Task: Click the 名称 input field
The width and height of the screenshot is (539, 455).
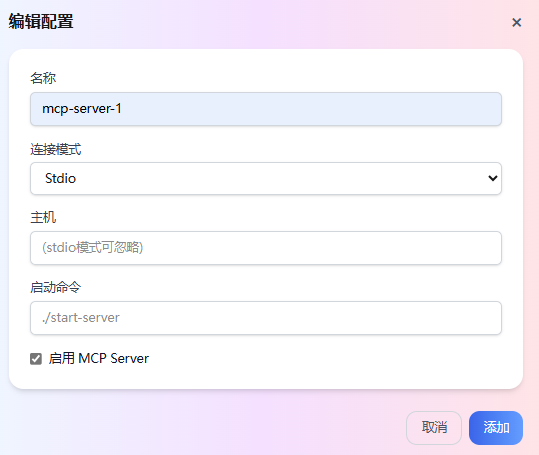Action: pyautogui.click(x=266, y=109)
